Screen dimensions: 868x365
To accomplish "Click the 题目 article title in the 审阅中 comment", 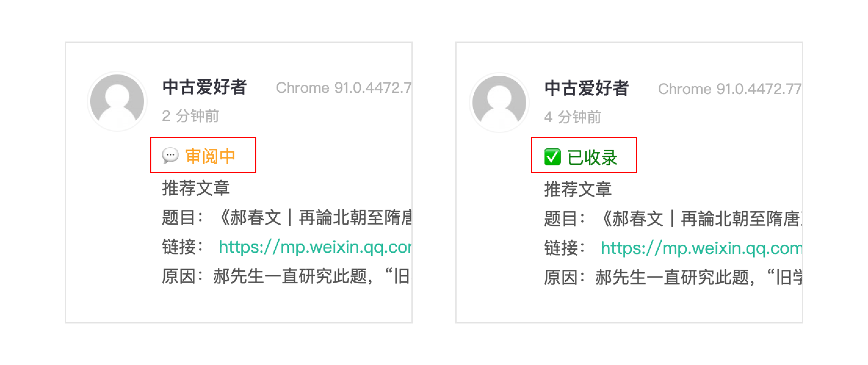I will click(x=315, y=217).
